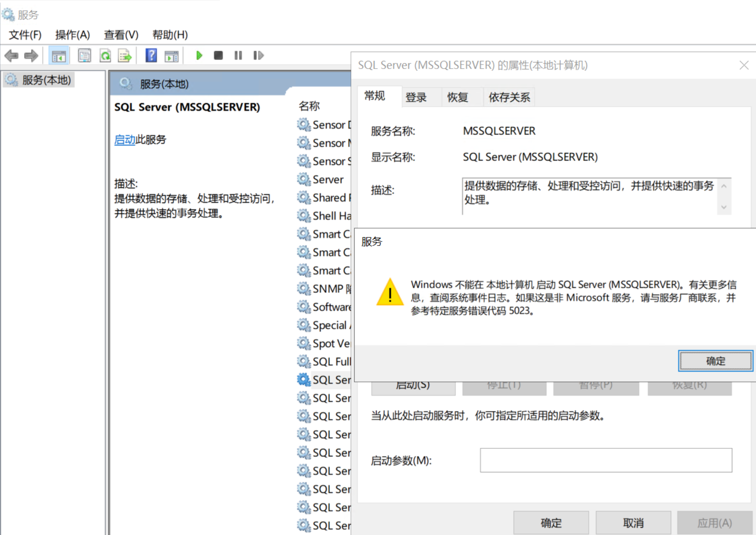Click the refresh toolbar icon
This screenshot has width=756, height=535.
click(x=105, y=56)
